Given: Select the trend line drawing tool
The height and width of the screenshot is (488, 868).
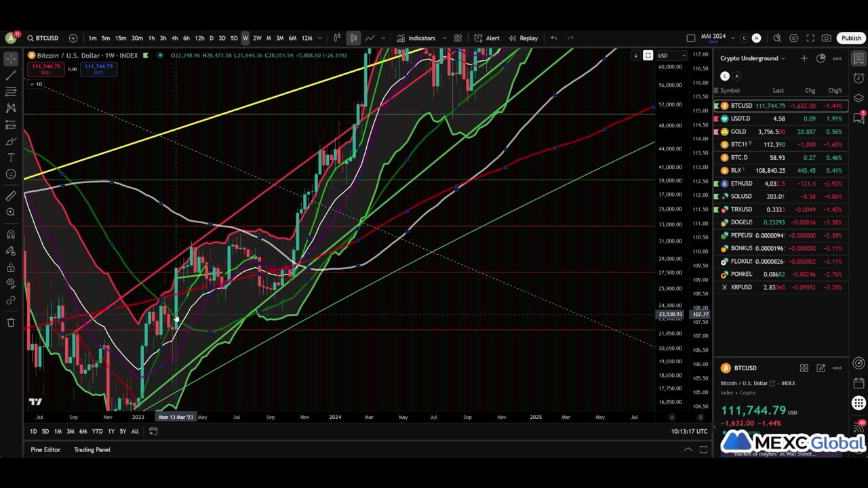Looking at the screenshot, I should pos(11,75).
